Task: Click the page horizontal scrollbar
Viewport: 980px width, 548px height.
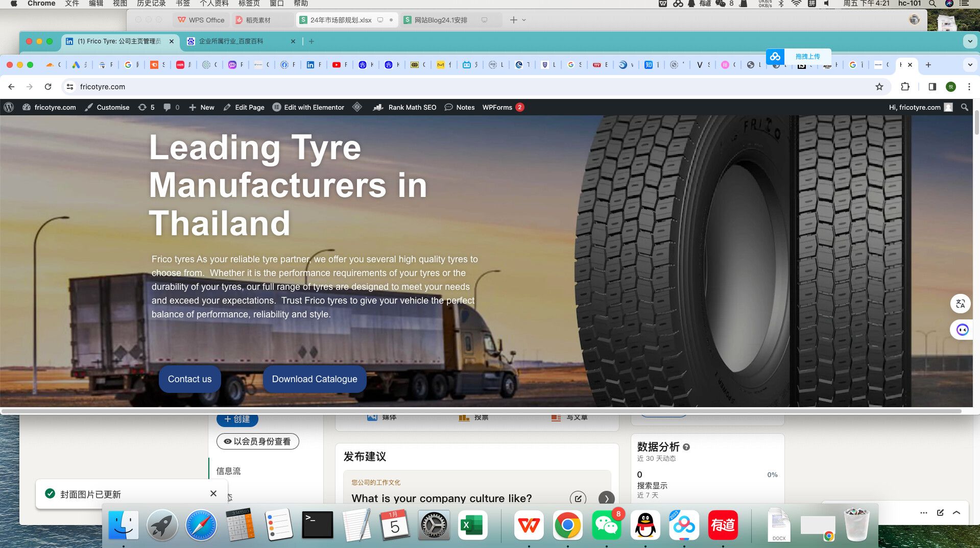Action: click(481, 411)
